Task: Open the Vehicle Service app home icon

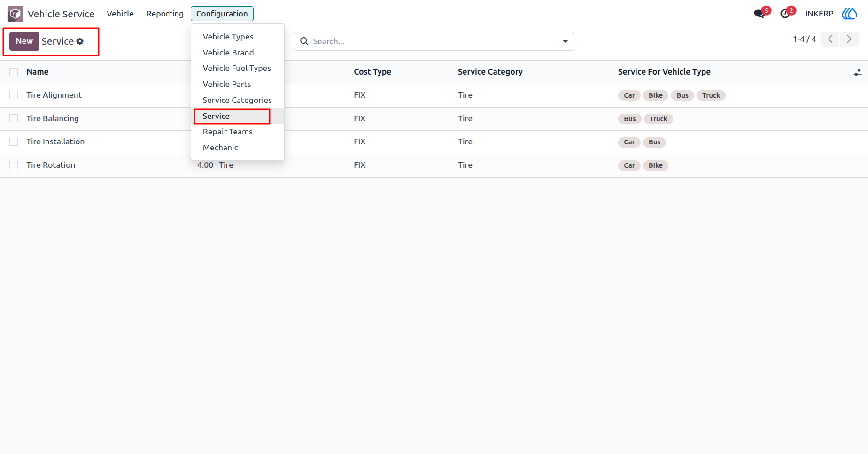Action: coord(15,14)
